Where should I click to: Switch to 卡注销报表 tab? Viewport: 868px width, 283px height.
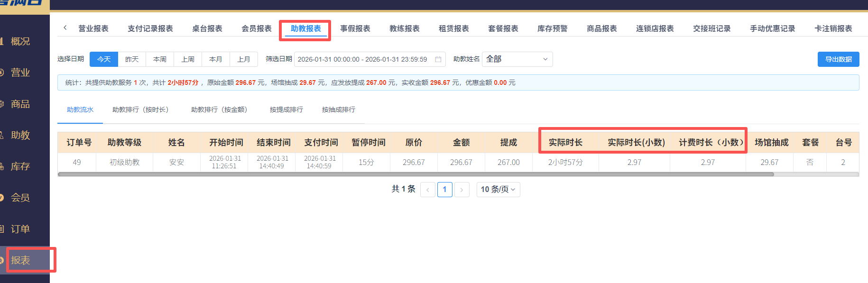tap(833, 28)
